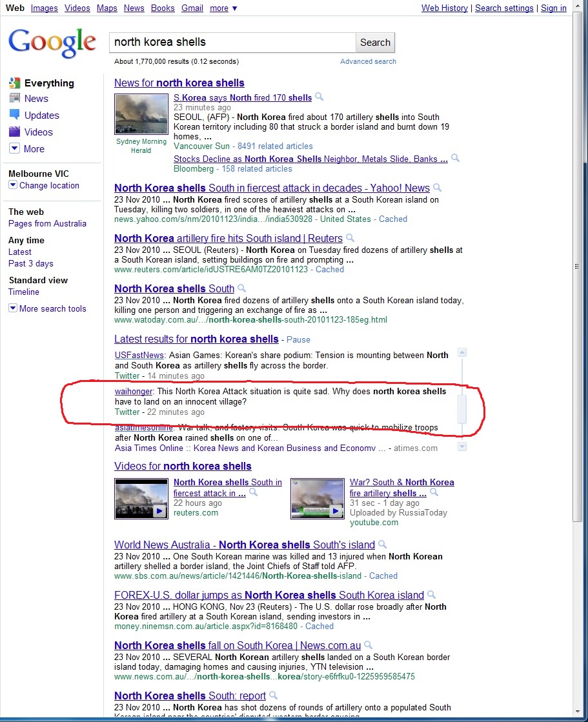Open Cached link for Reuters result
The height and width of the screenshot is (722, 588).
click(x=330, y=269)
